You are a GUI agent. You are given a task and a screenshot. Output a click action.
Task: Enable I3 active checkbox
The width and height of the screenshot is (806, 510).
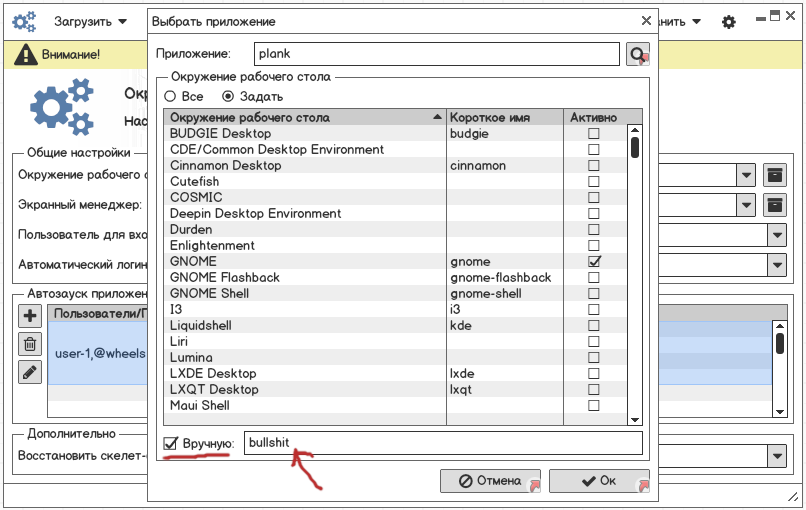(x=594, y=309)
